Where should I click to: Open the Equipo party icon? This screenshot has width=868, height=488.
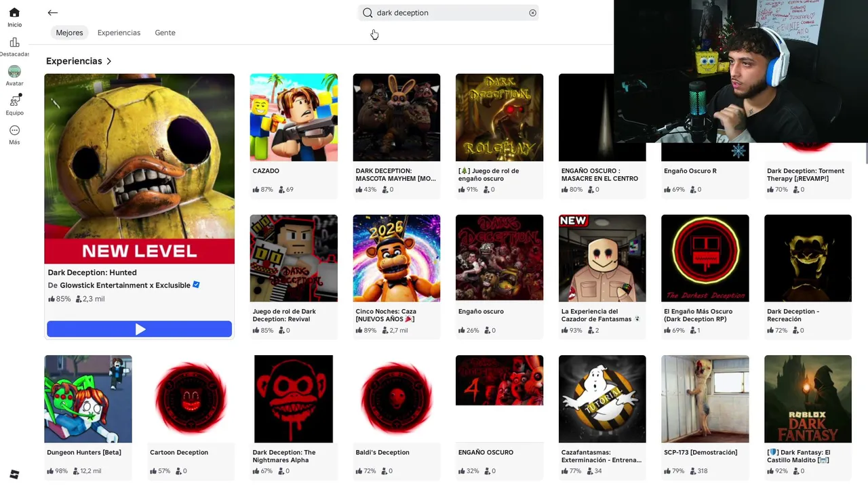point(14,101)
